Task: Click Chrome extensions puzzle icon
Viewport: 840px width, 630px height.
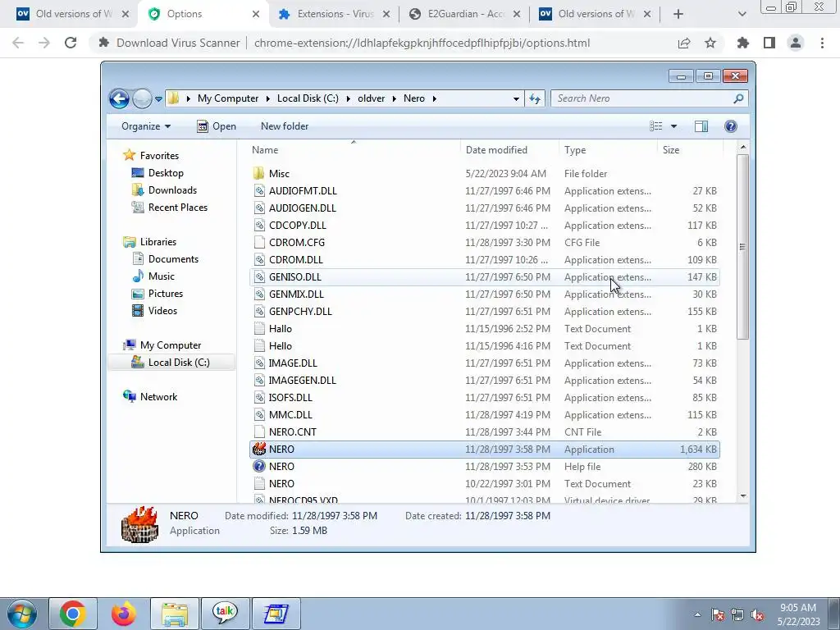Action: 742,43
